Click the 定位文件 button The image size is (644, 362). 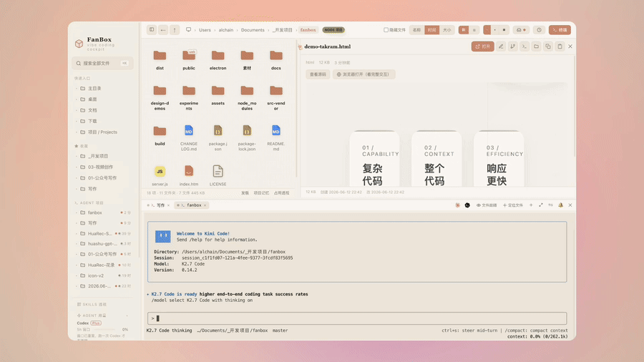pos(513,205)
